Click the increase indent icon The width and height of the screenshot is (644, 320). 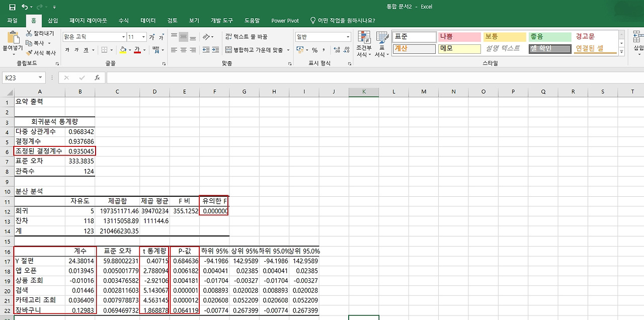(x=216, y=50)
